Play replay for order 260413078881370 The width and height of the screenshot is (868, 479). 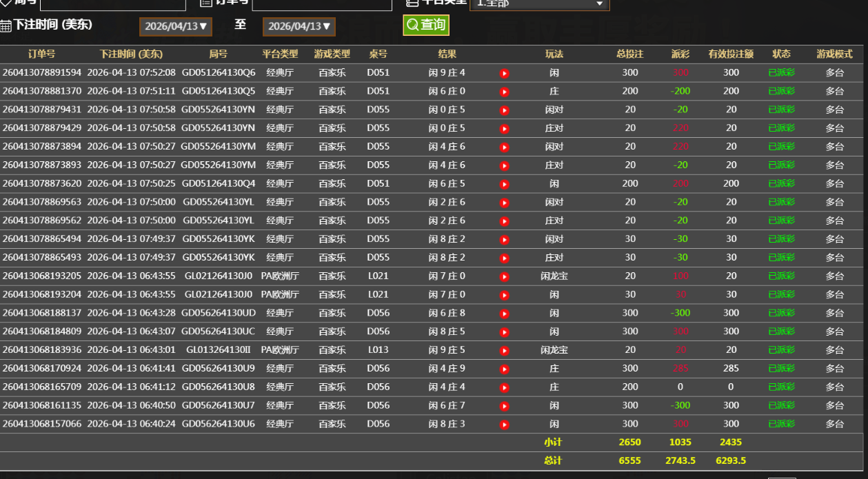point(504,92)
